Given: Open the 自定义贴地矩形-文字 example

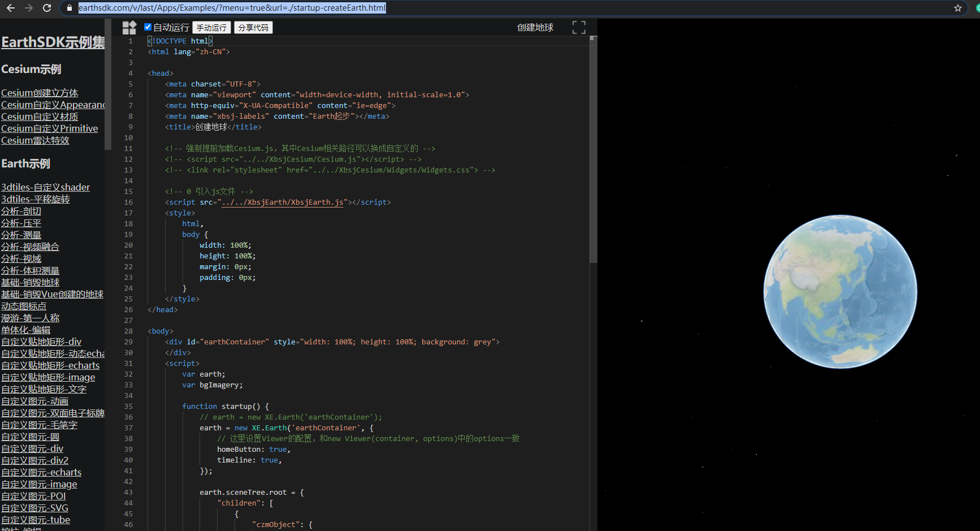Looking at the screenshot, I should tap(44, 389).
